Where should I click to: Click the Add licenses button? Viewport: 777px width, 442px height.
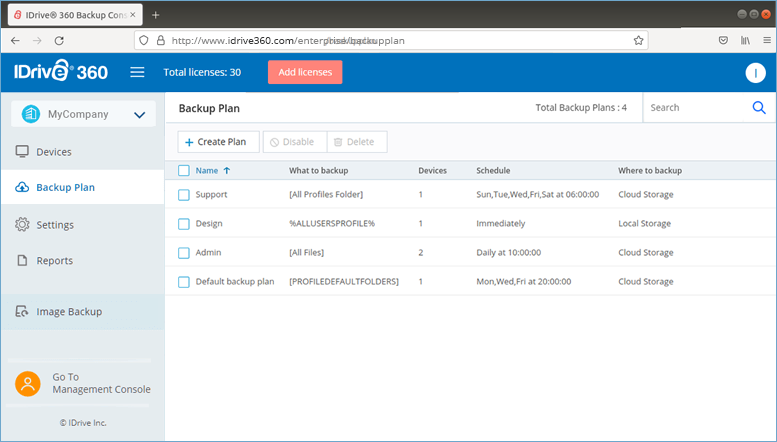click(305, 72)
